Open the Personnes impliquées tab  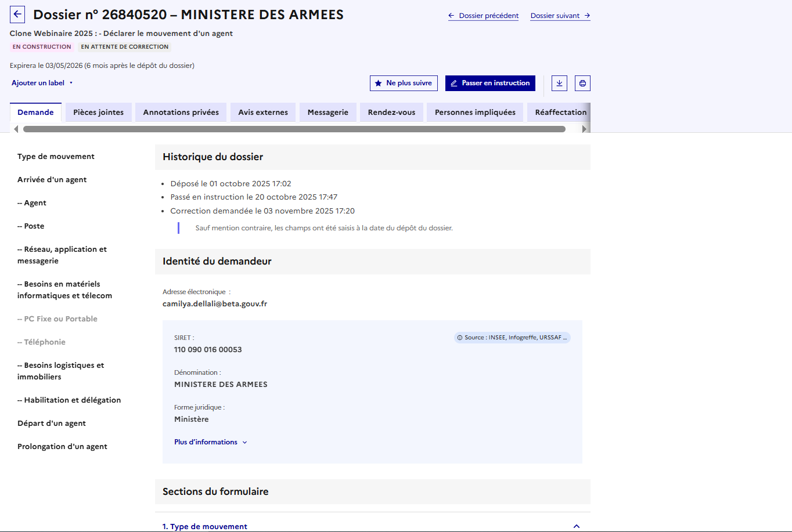474,113
